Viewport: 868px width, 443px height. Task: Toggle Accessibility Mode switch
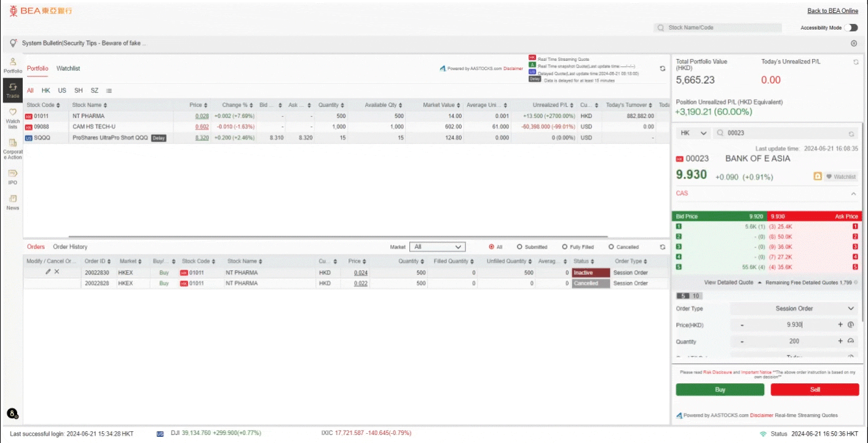[851, 28]
